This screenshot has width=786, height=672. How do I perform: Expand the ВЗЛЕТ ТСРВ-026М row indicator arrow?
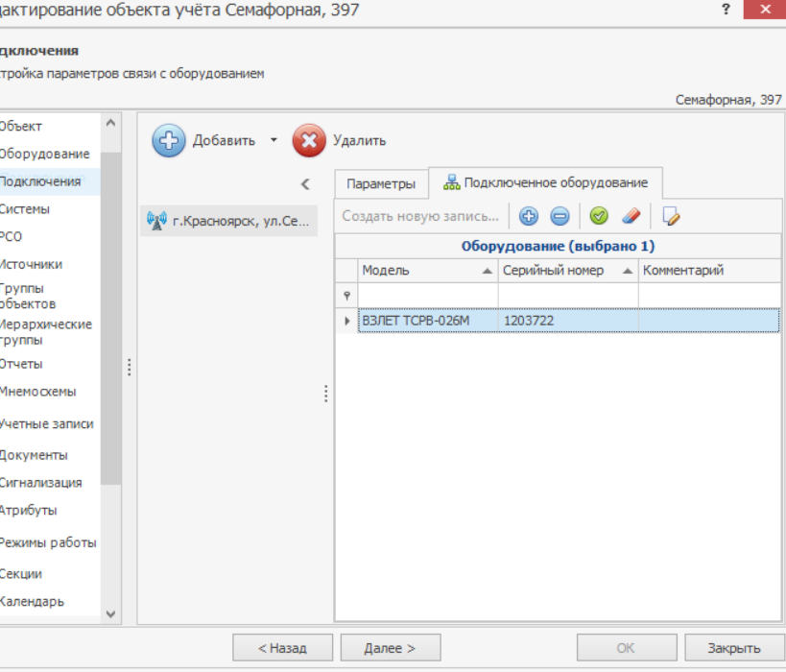[346, 321]
